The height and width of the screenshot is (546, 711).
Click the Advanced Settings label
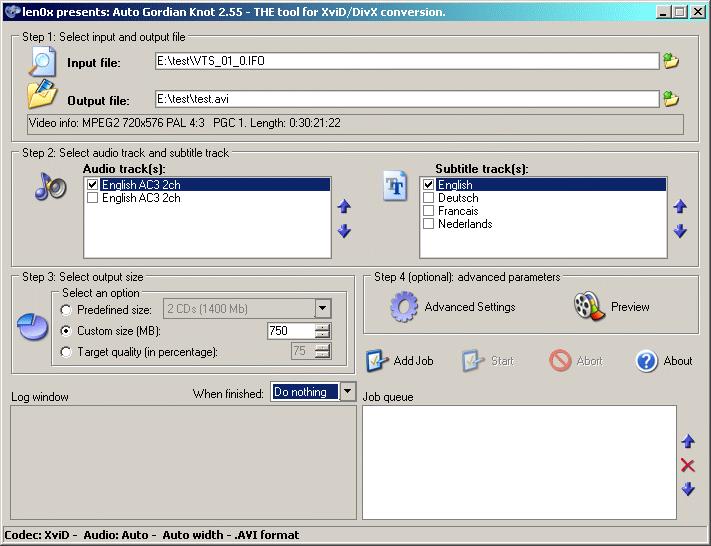[x=470, y=307]
